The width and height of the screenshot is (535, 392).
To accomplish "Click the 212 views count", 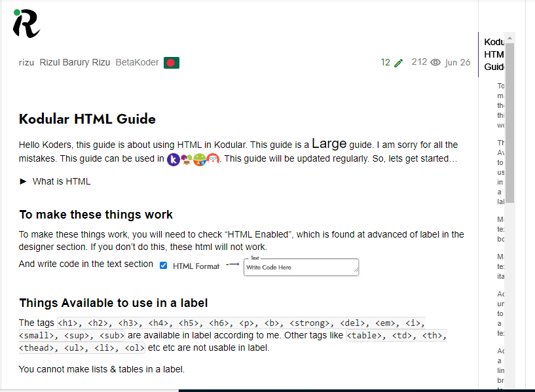I will tap(419, 62).
